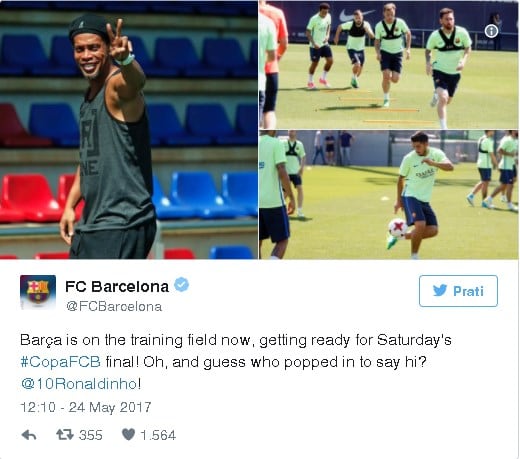
Task: Open the top-right running drill photo
Action: tap(389, 65)
